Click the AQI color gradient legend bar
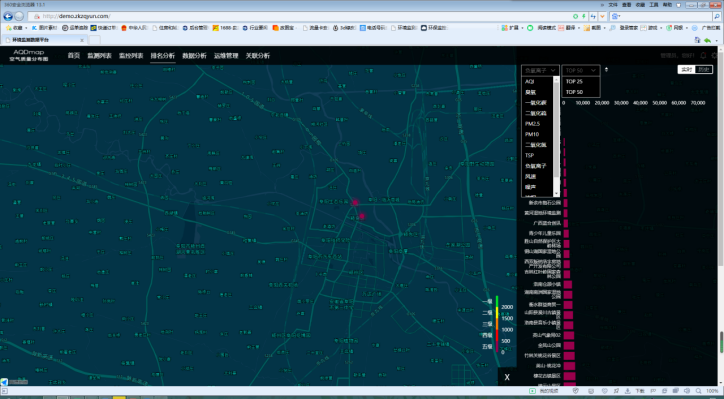 tap(497, 325)
